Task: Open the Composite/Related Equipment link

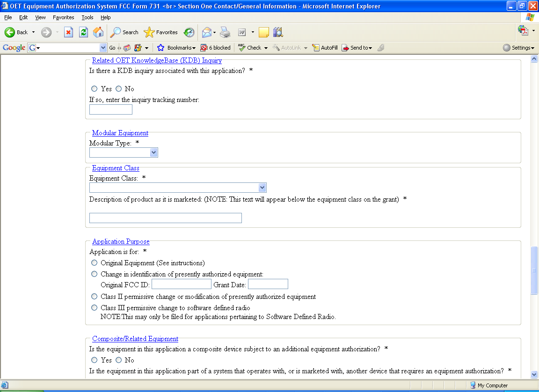Action: coord(135,339)
